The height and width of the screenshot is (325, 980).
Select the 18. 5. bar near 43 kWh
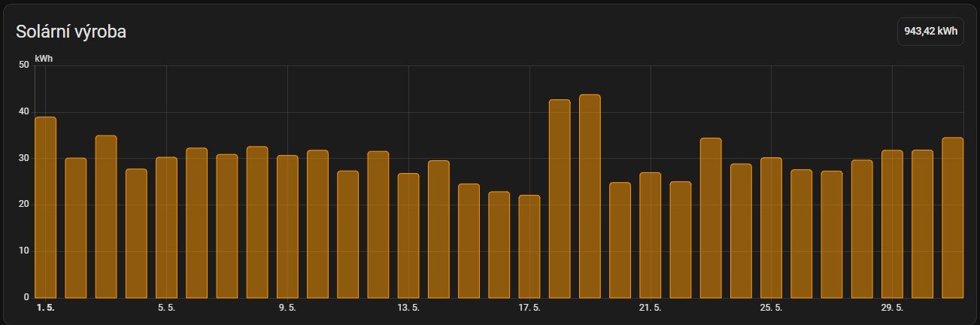(560, 199)
